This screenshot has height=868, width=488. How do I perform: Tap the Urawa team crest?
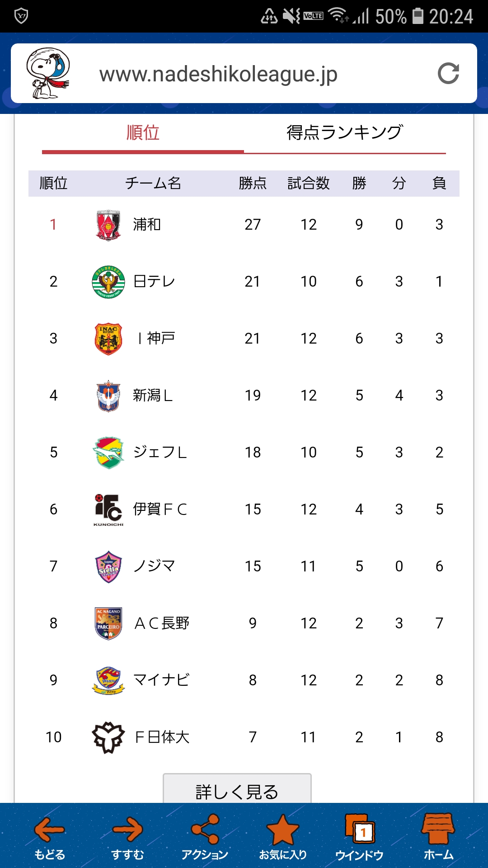tap(108, 225)
